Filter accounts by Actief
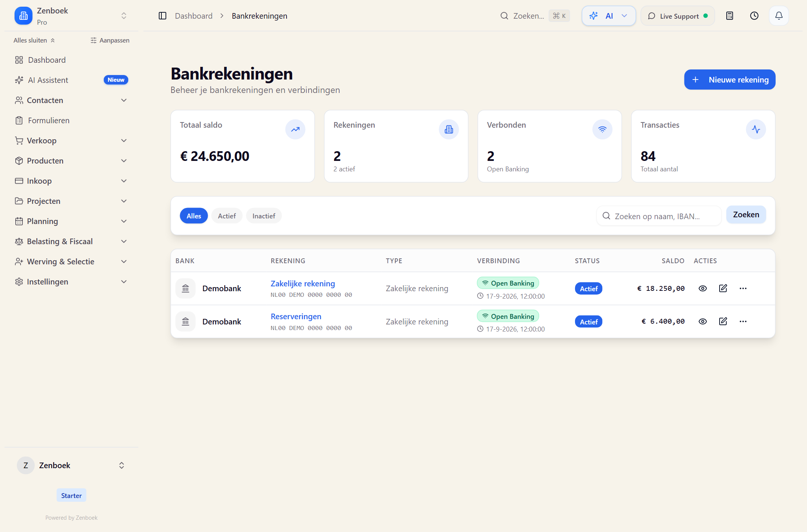Viewport: 807px width, 532px height. [x=227, y=216]
